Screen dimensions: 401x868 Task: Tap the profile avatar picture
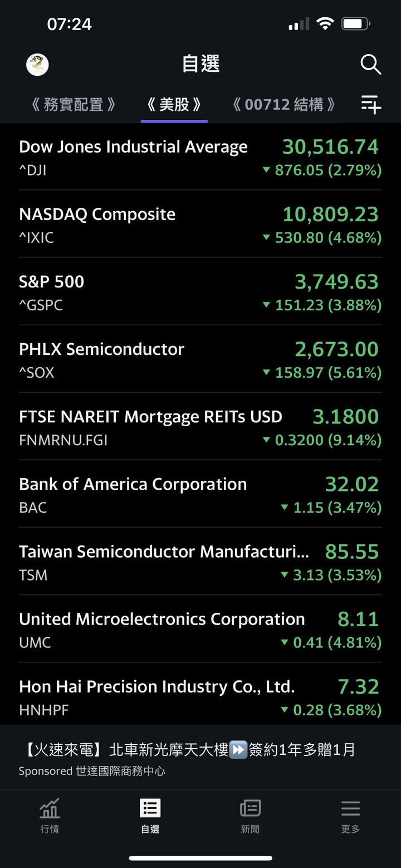click(37, 65)
